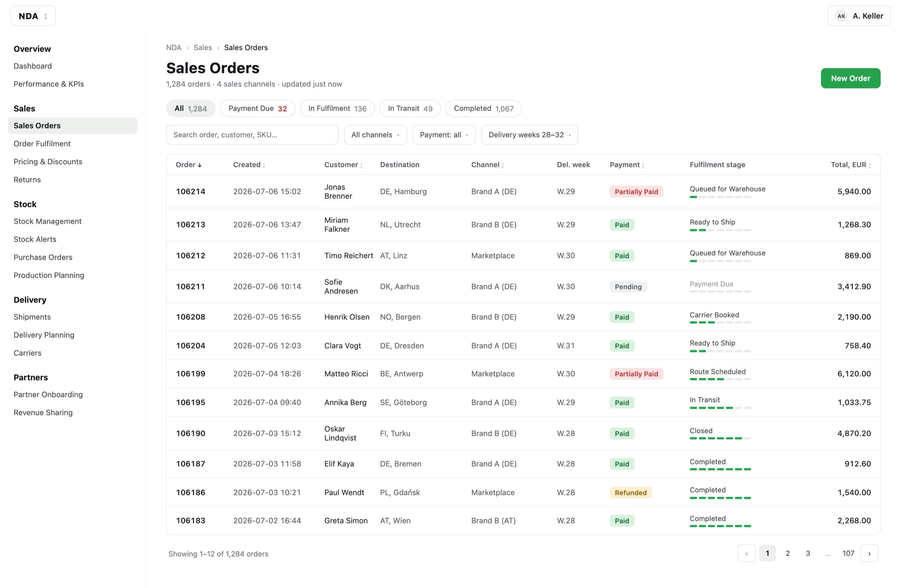Click Pending badge for Sofie Andresen
901x588 pixels.
628,287
